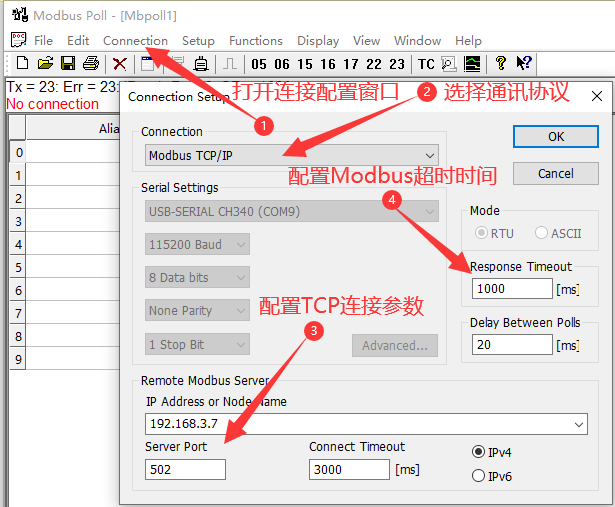
Task: Click the pulse waveform toolbar icon
Action: (230, 64)
